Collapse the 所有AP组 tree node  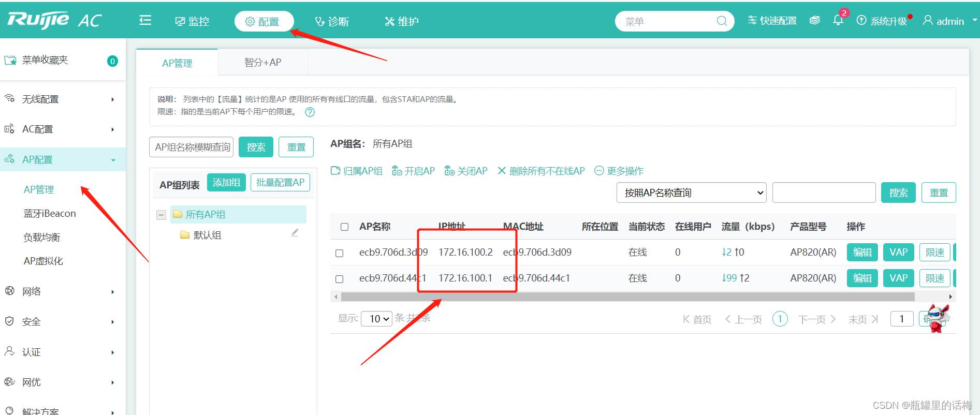pyautogui.click(x=162, y=215)
